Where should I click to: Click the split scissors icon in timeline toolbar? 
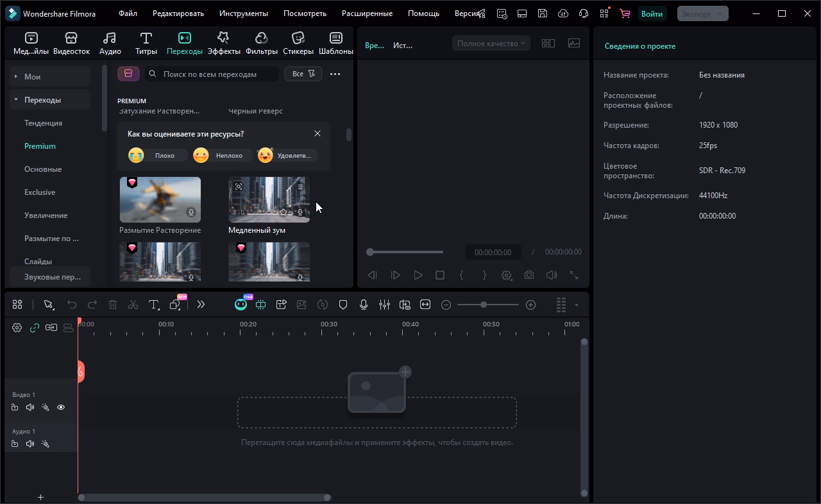pyautogui.click(x=133, y=305)
